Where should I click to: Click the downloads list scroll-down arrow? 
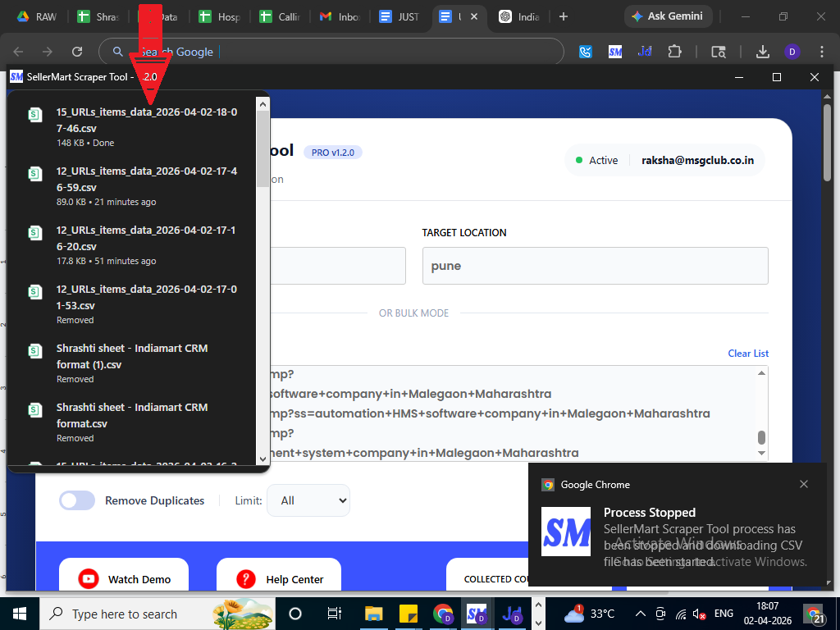262,459
